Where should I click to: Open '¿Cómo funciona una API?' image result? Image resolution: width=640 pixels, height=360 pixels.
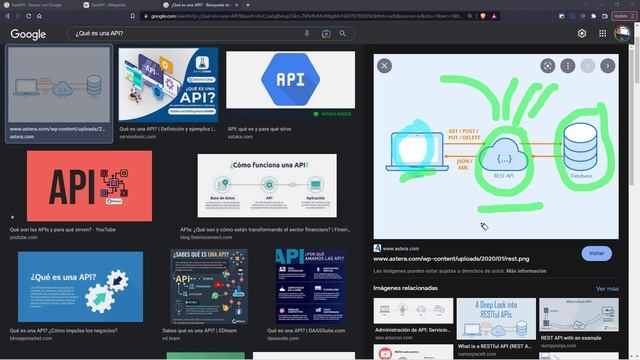[x=267, y=185]
